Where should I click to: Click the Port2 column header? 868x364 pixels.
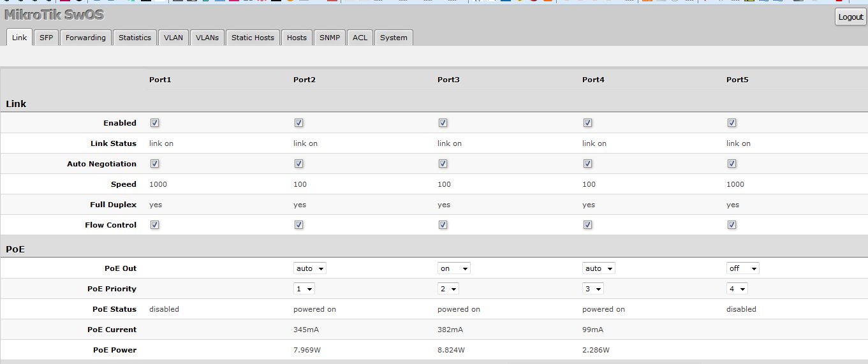pos(304,80)
